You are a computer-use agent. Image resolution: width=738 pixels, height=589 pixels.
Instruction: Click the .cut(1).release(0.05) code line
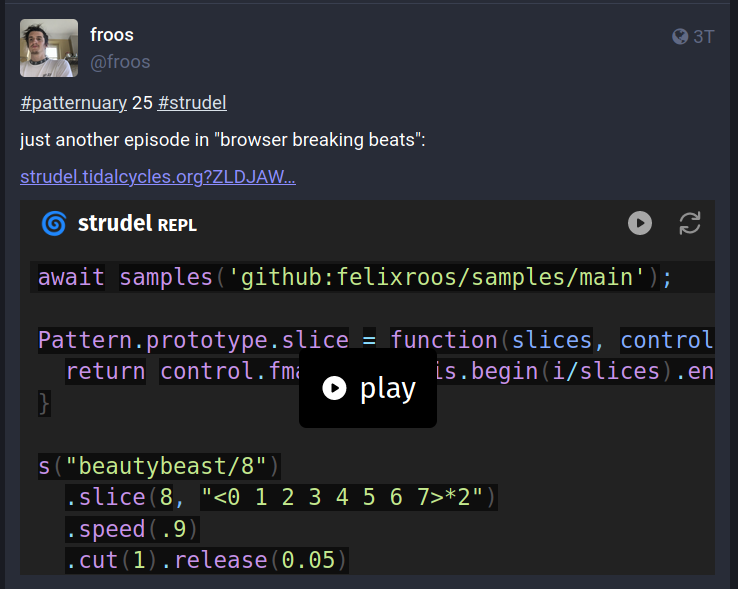[x=206, y=560]
